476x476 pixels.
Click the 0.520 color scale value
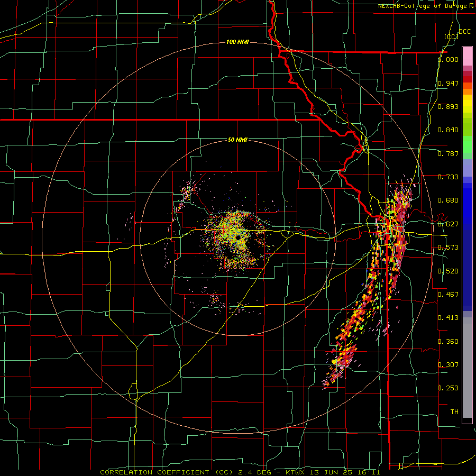(448, 271)
